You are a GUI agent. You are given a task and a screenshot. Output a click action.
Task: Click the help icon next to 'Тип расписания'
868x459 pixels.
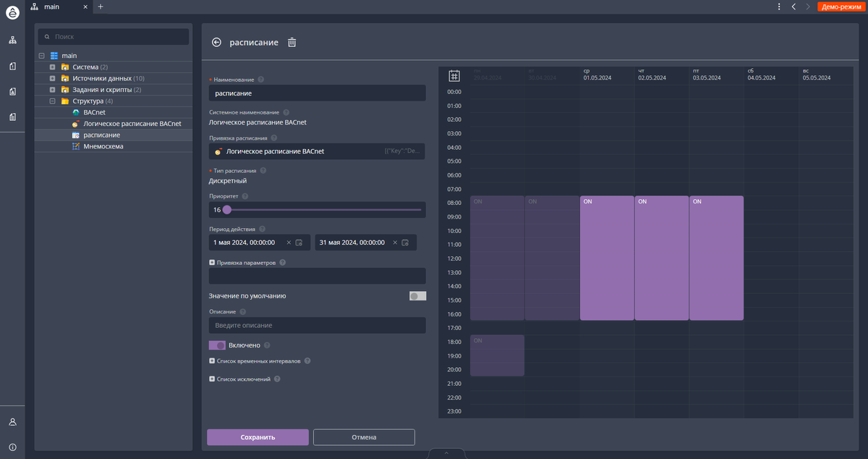click(x=263, y=171)
